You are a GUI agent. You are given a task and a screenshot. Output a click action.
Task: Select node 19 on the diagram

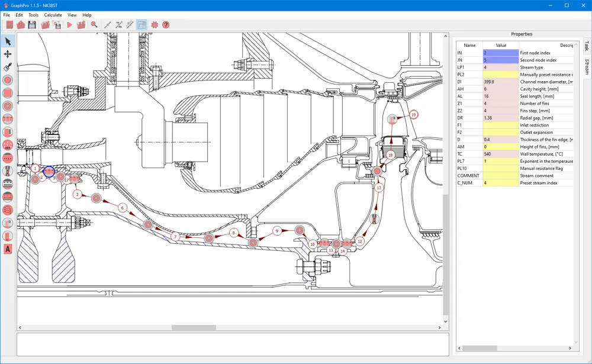(x=414, y=114)
